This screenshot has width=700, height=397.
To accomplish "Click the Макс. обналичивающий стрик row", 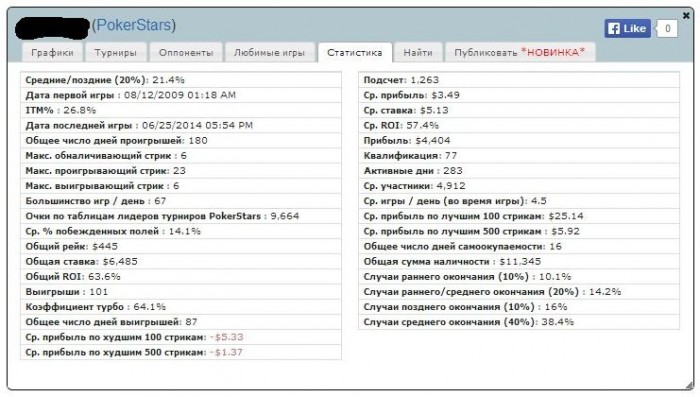I will pos(181,156).
